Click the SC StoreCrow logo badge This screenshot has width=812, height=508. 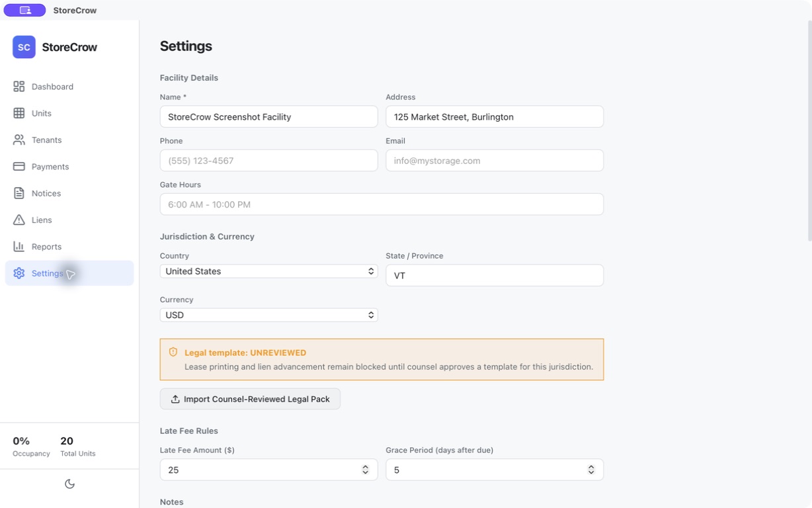24,47
